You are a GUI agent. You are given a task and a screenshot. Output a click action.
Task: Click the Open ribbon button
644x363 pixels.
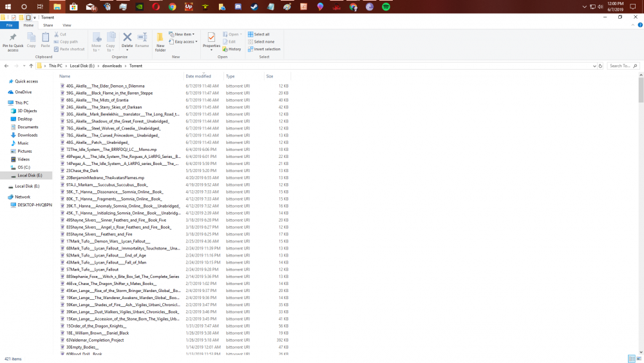(232, 35)
